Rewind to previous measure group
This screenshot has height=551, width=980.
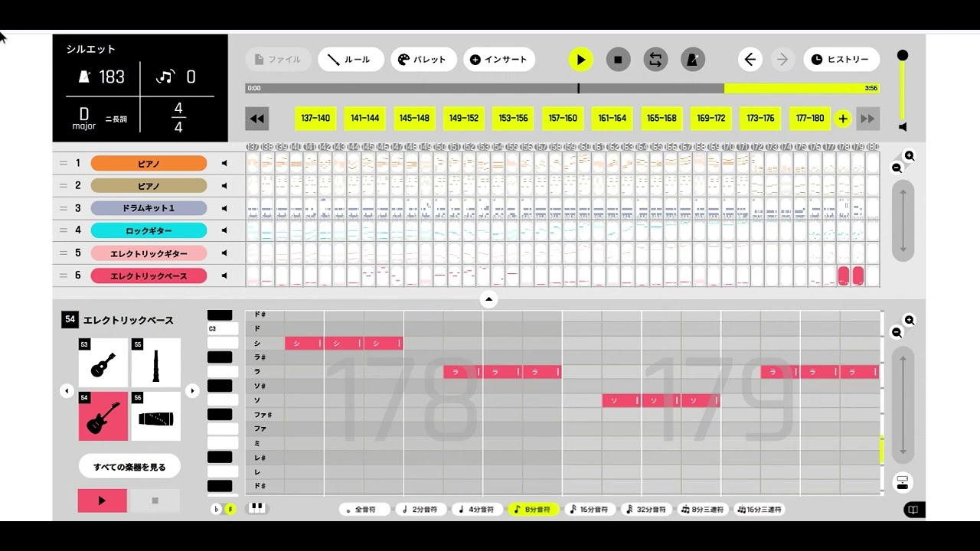[257, 119]
